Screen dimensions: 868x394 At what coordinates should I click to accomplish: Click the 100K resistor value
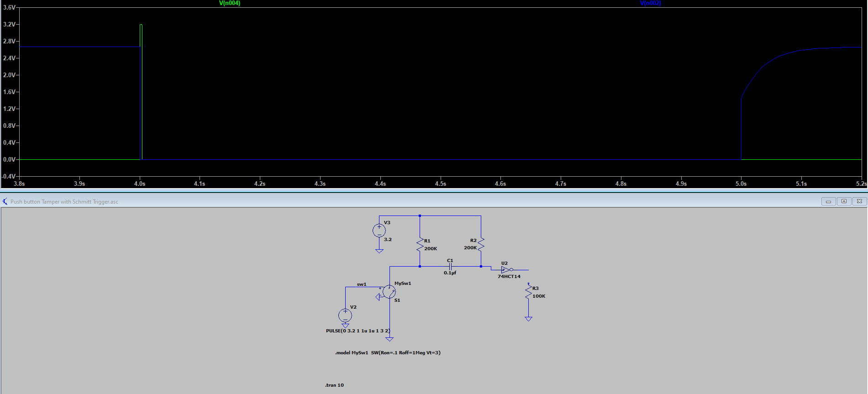pos(539,296)
